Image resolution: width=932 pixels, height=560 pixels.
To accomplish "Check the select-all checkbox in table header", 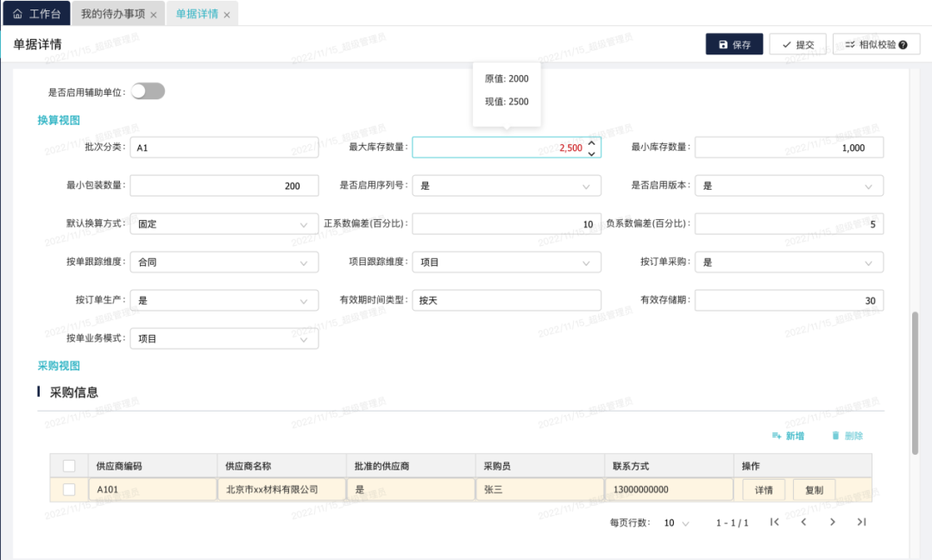I will point(69,466).
